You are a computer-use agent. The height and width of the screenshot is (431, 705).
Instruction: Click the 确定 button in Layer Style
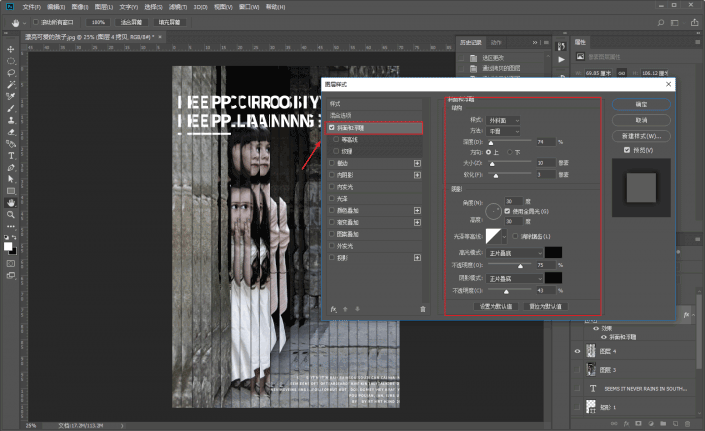click(641, 104)
